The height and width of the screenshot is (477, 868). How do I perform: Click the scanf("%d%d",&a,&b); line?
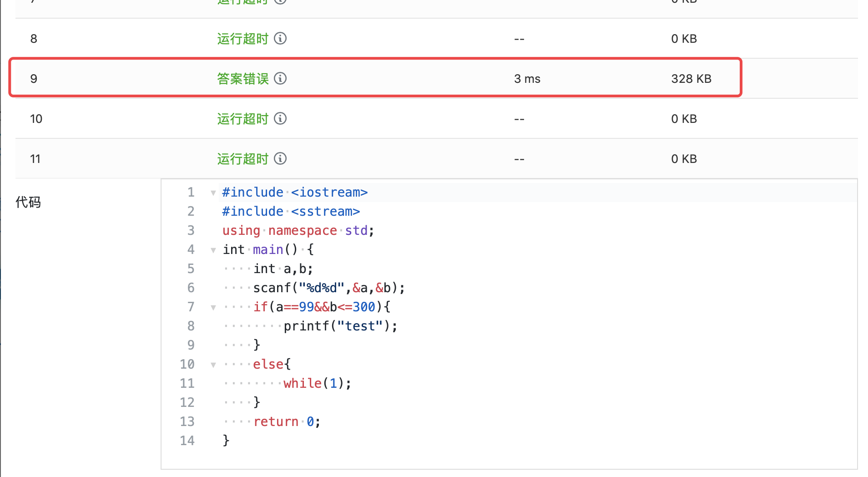(329, 288)
